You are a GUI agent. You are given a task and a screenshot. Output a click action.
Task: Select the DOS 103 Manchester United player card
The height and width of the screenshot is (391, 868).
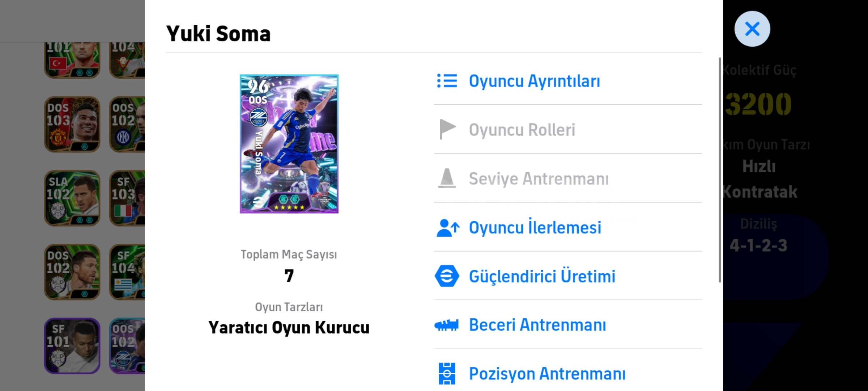coord(72,124)
